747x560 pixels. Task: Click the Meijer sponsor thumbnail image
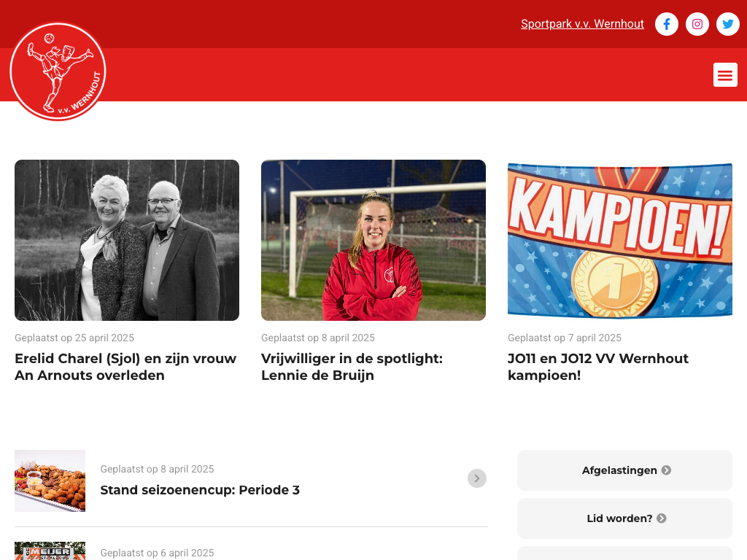pos(50,551)
